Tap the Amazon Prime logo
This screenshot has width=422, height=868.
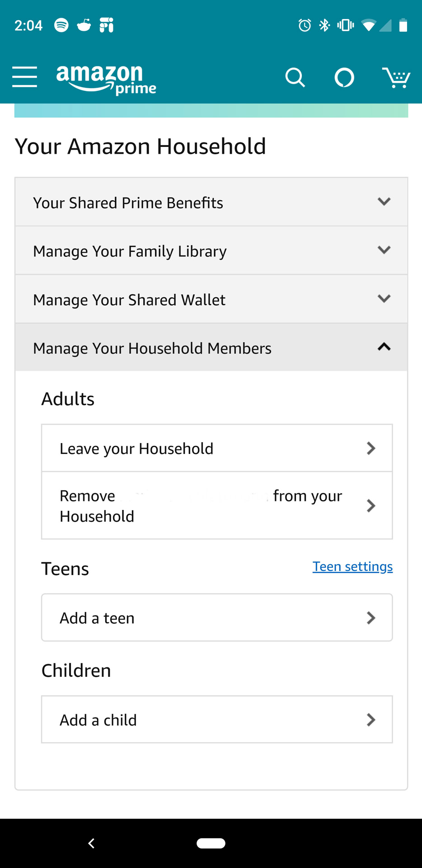tap(106, 79)
